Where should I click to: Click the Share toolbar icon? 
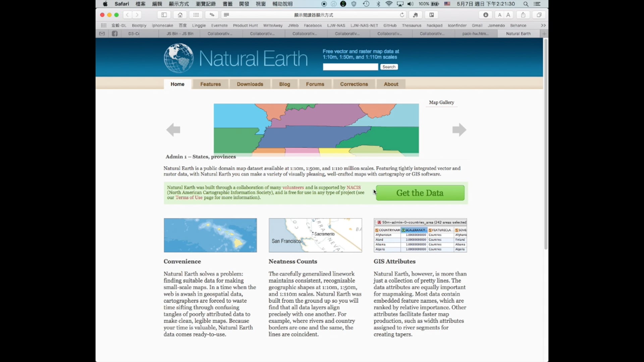click(x=523, y=15)
